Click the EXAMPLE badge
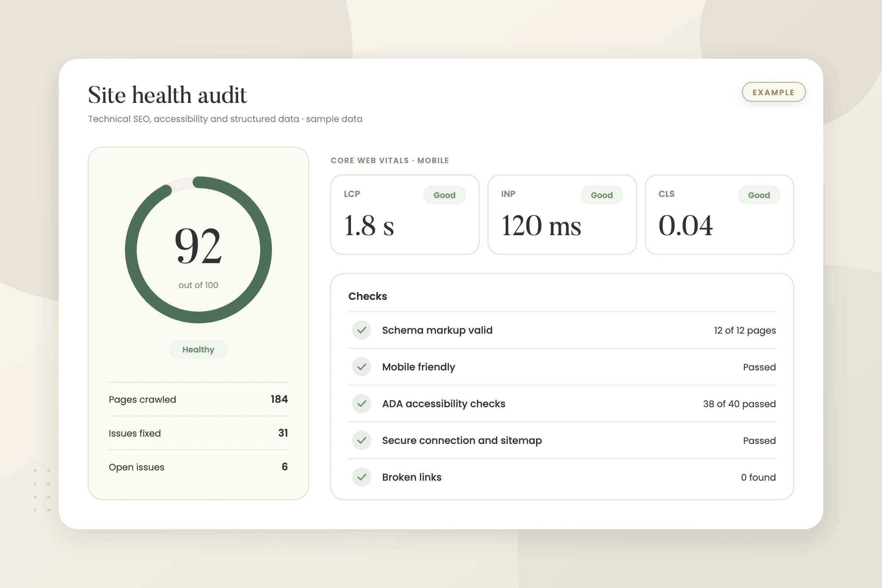Screen dimensions: 882x588 point(774,92)
